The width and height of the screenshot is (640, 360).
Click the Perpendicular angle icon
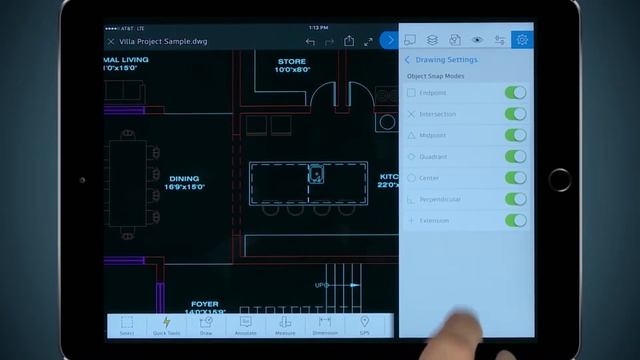[x=411, y=199]
